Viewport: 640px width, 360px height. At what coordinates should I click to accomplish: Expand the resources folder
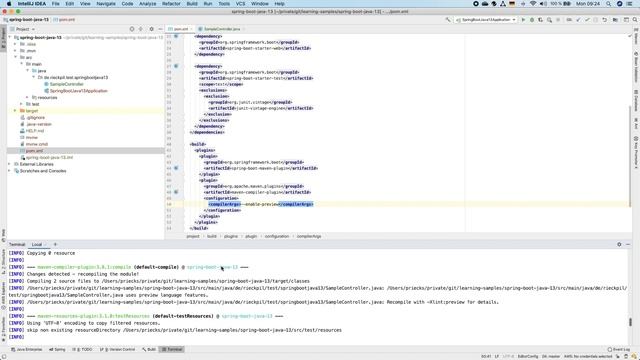(x=28, y=97)
